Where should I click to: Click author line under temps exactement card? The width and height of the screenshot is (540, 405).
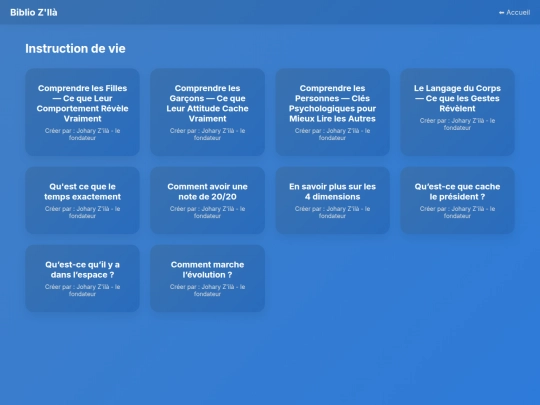(x=82, y=212)
